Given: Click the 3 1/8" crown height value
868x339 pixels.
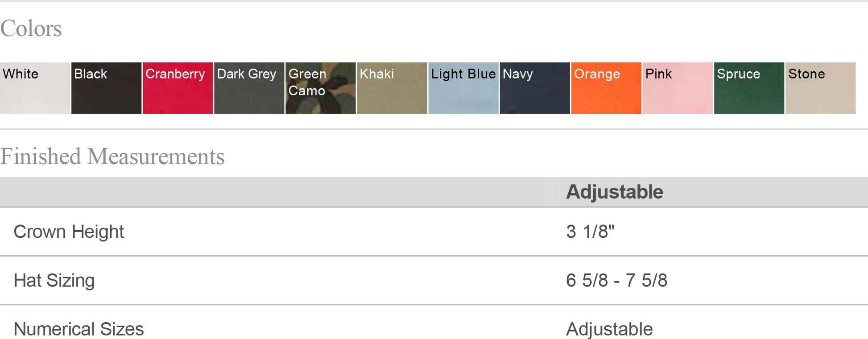Looking at the screenshot, I should tap(590, 232).
